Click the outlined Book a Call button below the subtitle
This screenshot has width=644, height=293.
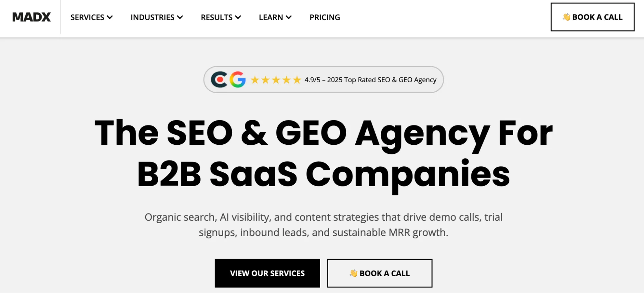tap(380, 273)
